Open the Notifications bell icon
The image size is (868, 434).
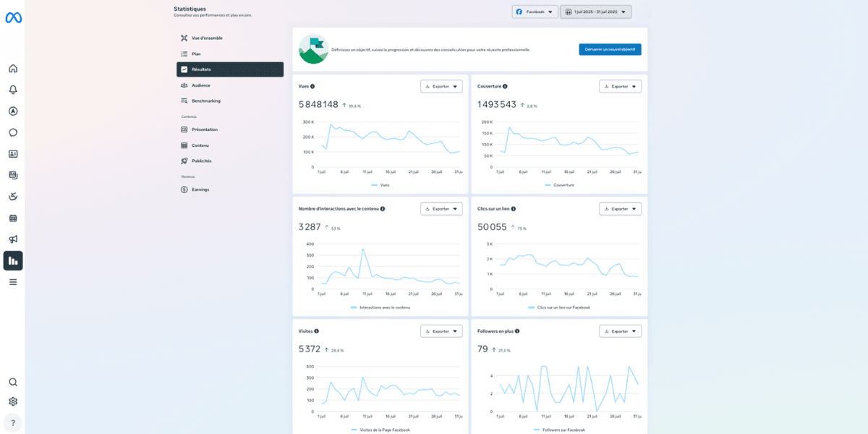point(13,90)
